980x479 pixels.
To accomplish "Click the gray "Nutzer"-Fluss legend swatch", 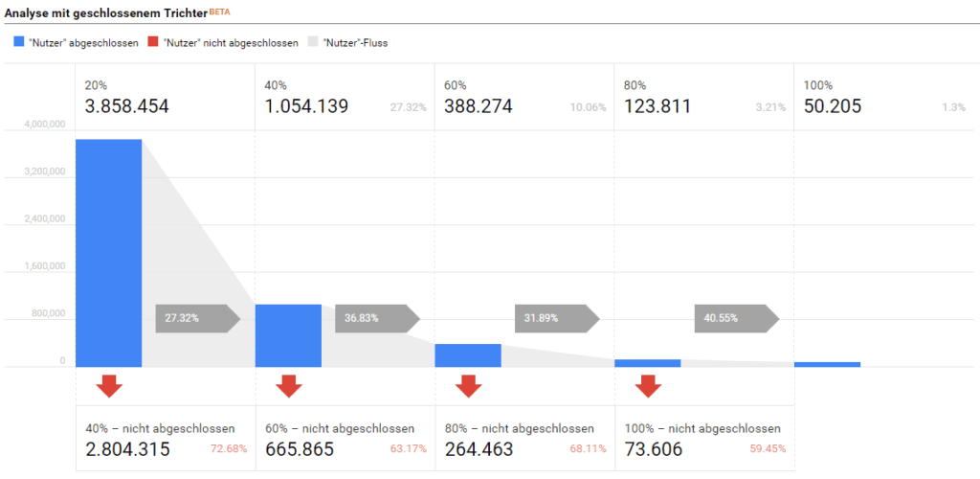I will tap(313, 42).
